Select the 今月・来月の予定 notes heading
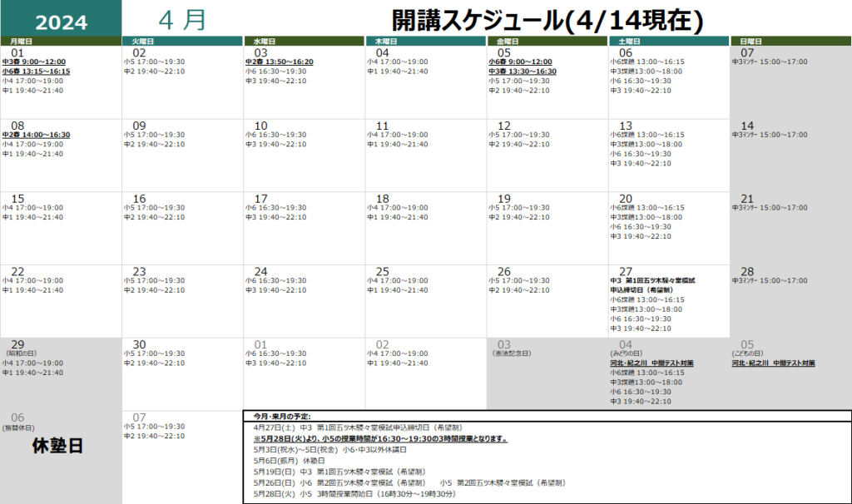The height and width of the screenshot is (504, 852). tap(282, 416)
